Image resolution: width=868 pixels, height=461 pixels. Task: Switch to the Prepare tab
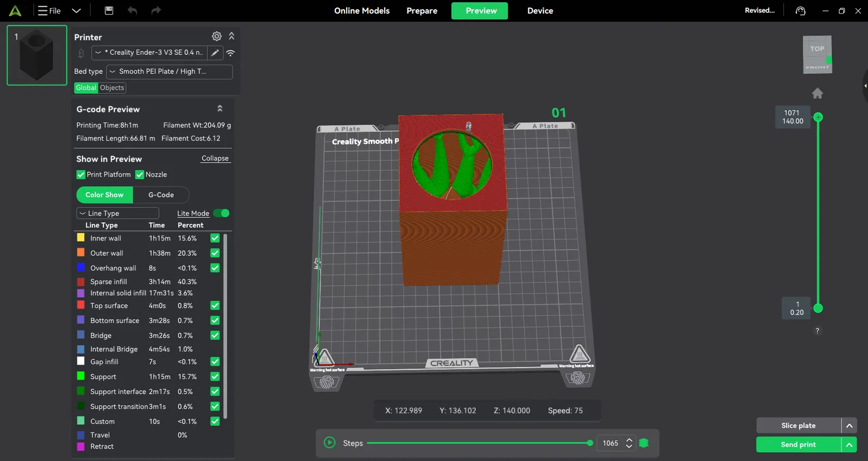tap(422, 10)
